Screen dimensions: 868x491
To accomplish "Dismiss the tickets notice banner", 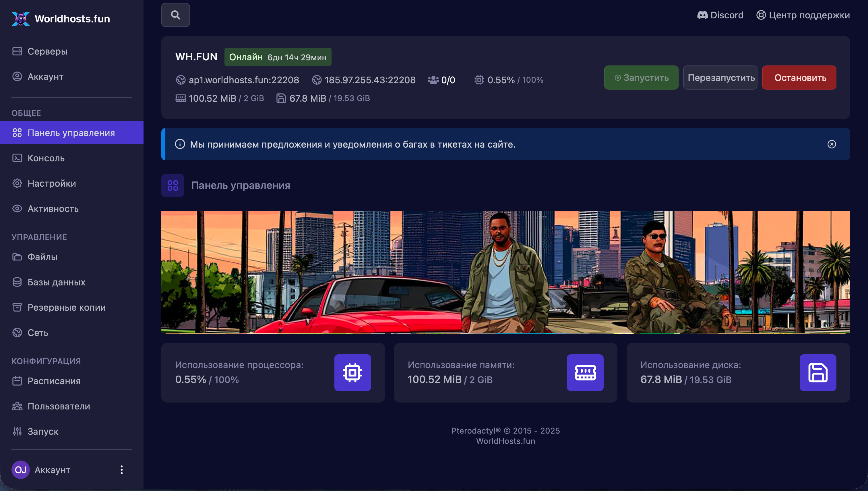I will pos(831,144).
